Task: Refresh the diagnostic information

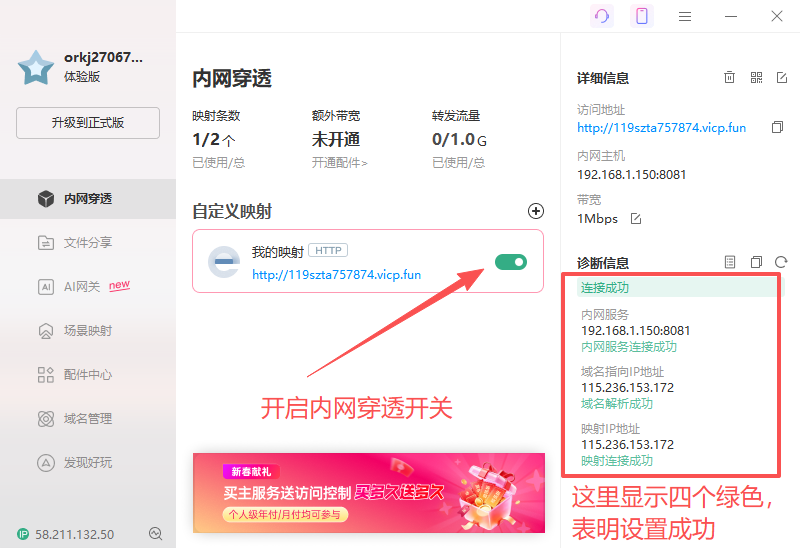Action: click(x=782, y=262)
